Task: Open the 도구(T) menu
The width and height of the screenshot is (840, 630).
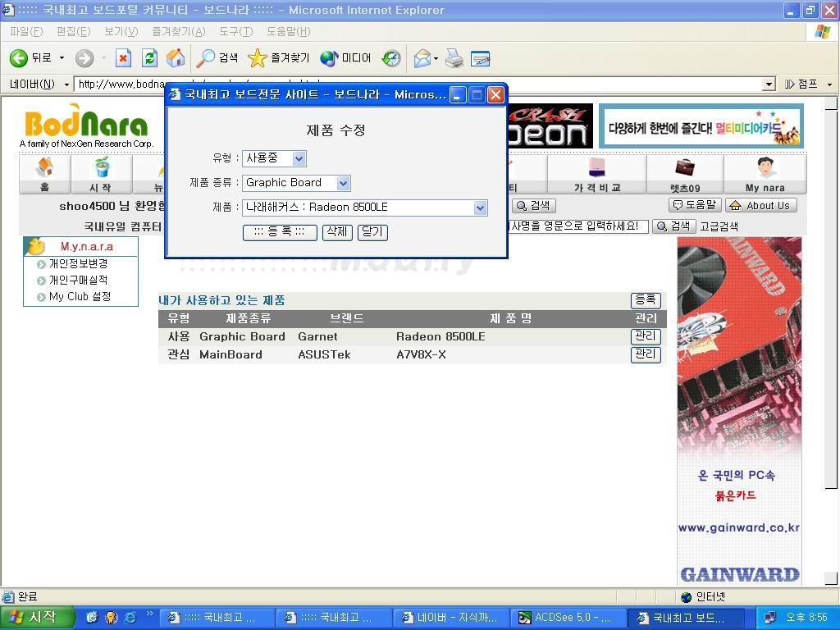Action: (235, 32)
